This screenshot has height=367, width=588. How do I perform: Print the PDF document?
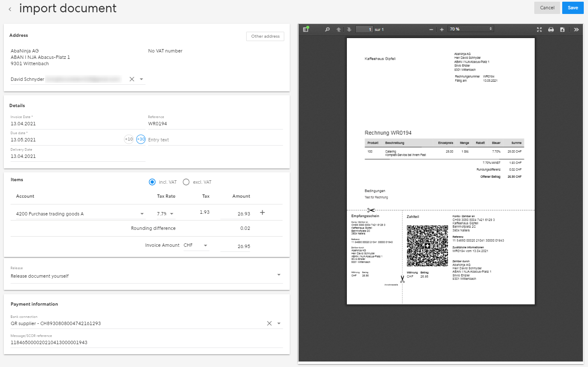pos(551,30)
